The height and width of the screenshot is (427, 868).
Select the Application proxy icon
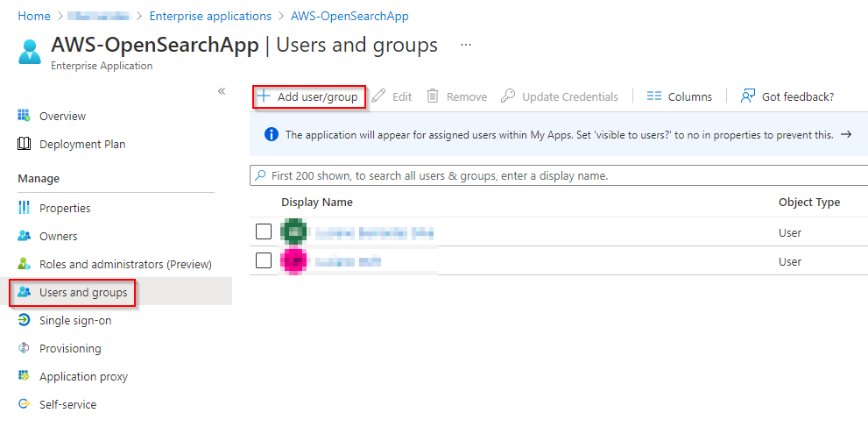[x=24, y=376]
